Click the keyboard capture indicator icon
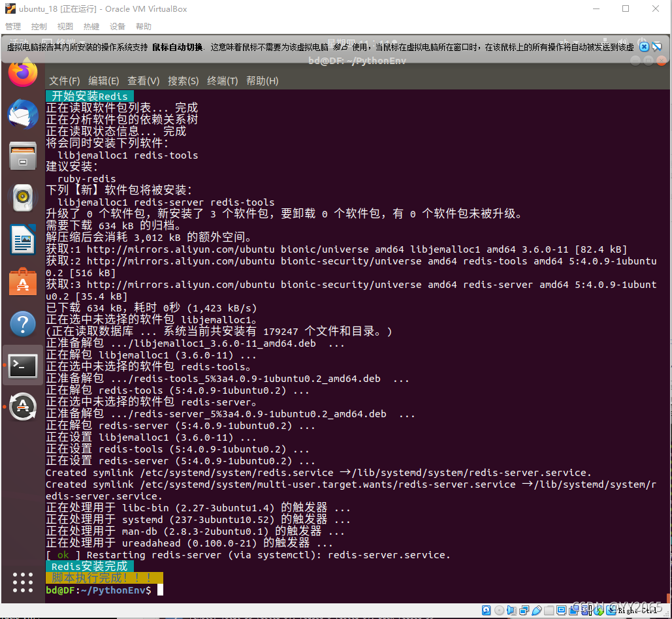 point(611,611)
